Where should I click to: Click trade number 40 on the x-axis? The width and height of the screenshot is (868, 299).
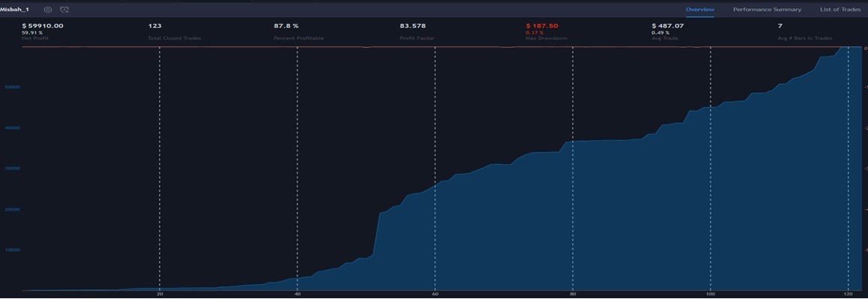click(x=298, y=295)
